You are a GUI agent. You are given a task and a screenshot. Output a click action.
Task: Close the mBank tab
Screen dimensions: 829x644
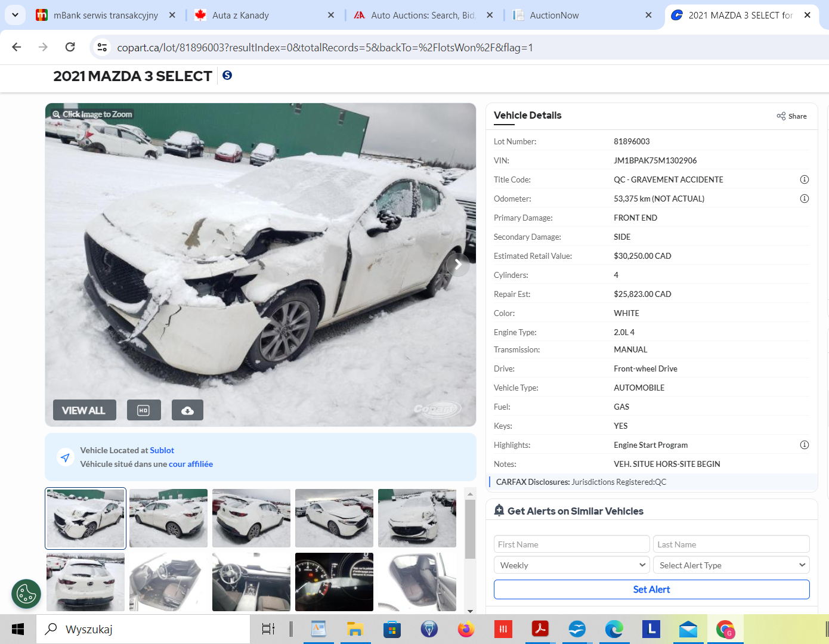click(x=172, y=15)
